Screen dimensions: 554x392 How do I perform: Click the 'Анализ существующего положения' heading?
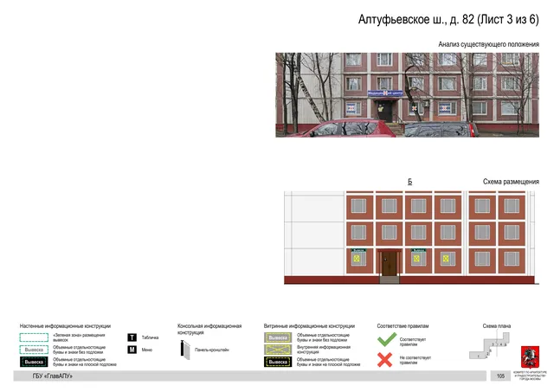pos(488,44)
